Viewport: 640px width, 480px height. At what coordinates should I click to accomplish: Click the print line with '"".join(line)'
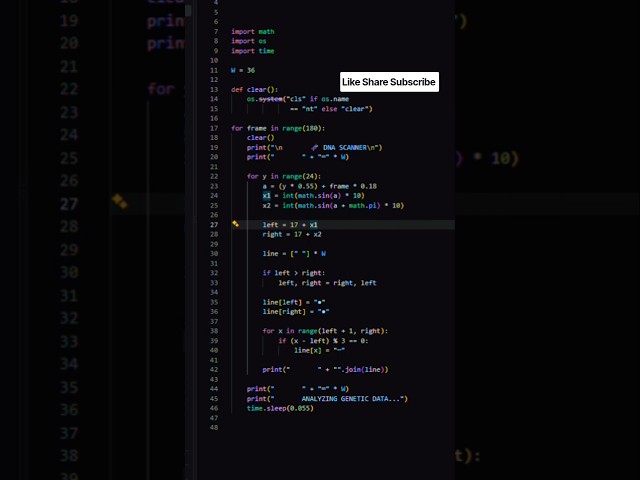pyautogui.click(x=325, y=370)
